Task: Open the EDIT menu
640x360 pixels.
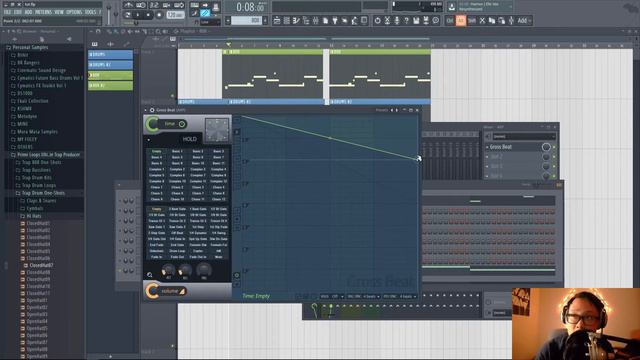Action: (18, 12)
